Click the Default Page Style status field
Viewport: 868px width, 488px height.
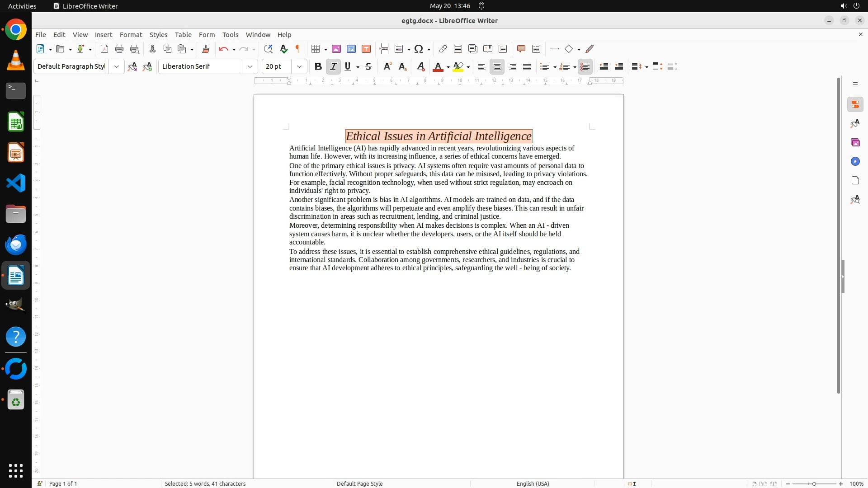[x=359, y=483]
